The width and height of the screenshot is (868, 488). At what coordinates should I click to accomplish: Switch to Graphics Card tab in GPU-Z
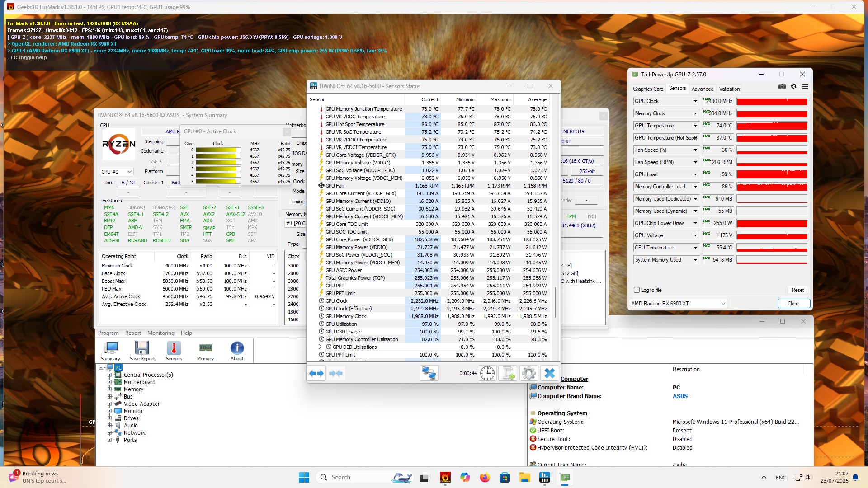[x=648, y=89]
